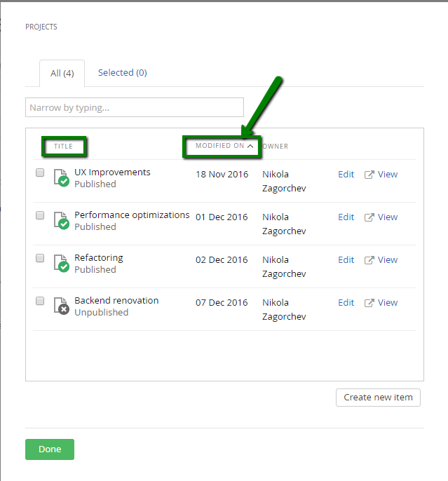This screenshot has width=448, height=481.
Task: Toggle the Modified On sort arrow
Action: coord(250,146)
